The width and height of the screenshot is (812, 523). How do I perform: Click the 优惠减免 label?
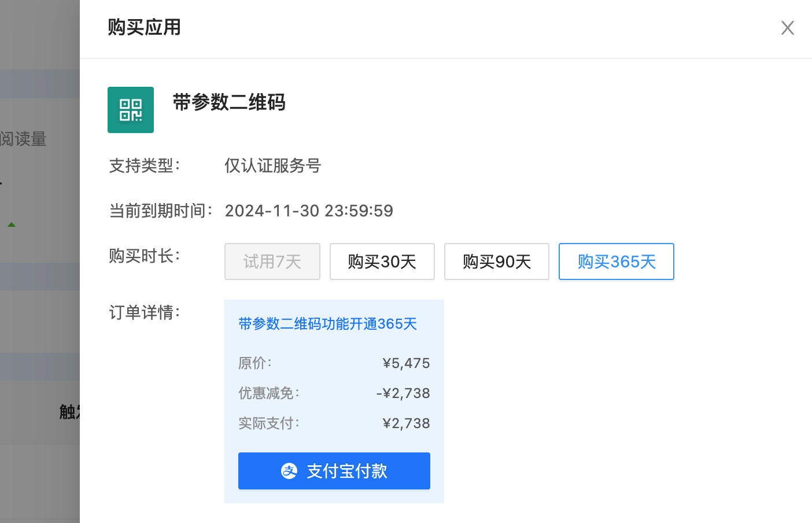pos(269,393)
